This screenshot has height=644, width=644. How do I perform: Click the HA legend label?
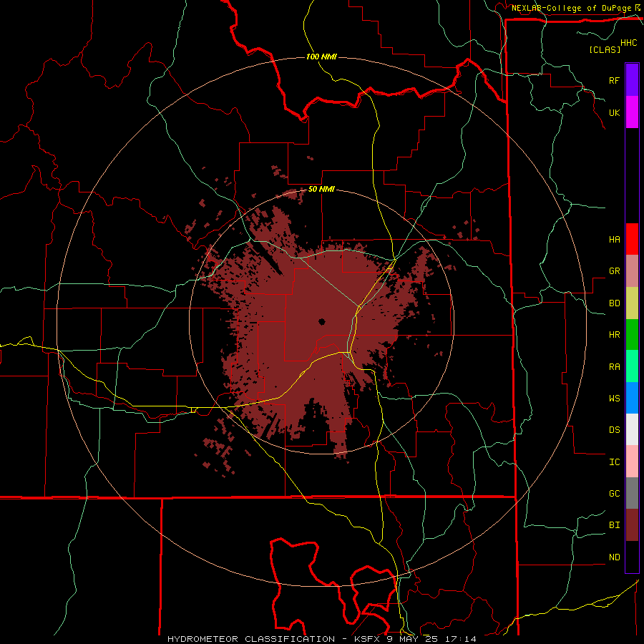tap(614, 240)
